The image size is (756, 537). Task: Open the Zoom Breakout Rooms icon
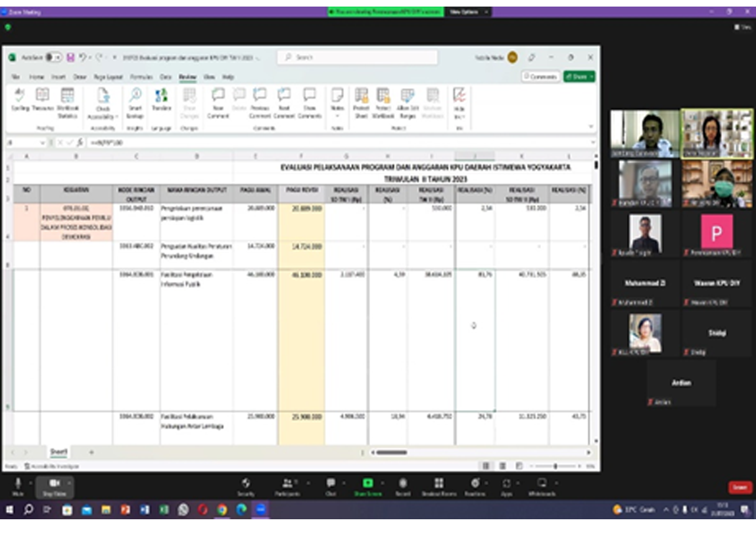tap(438, 484)
